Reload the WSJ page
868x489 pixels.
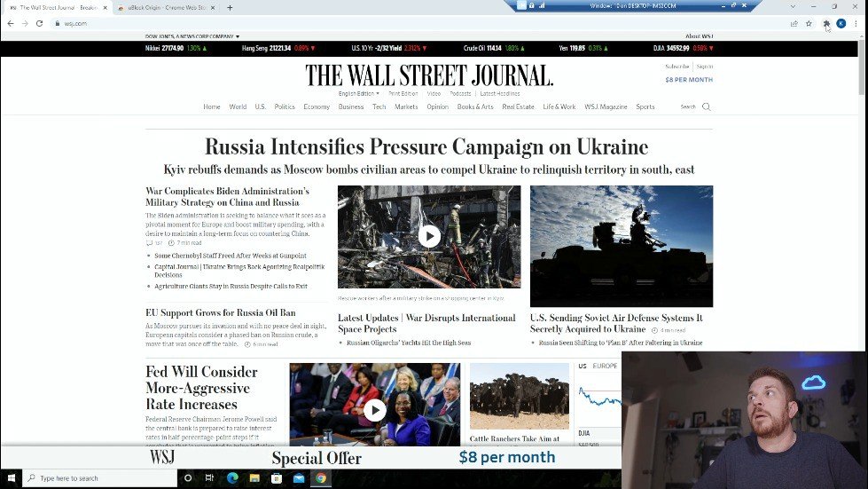point(39,23)
